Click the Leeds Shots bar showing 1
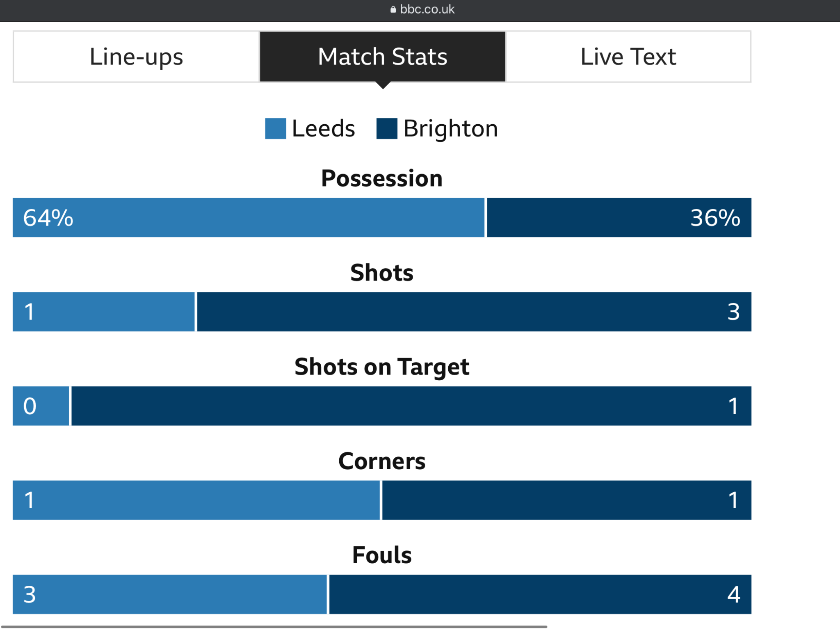The width and height of the screenshot is (840, 630). point(104,312)
